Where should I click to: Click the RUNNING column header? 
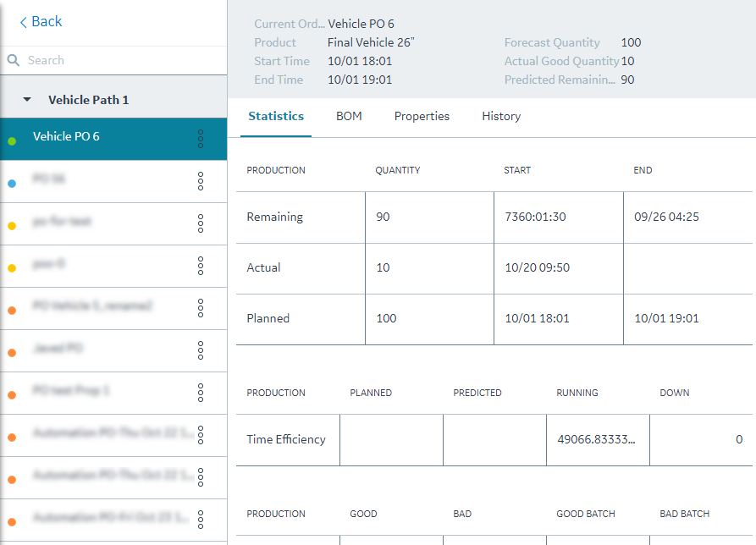577,393
